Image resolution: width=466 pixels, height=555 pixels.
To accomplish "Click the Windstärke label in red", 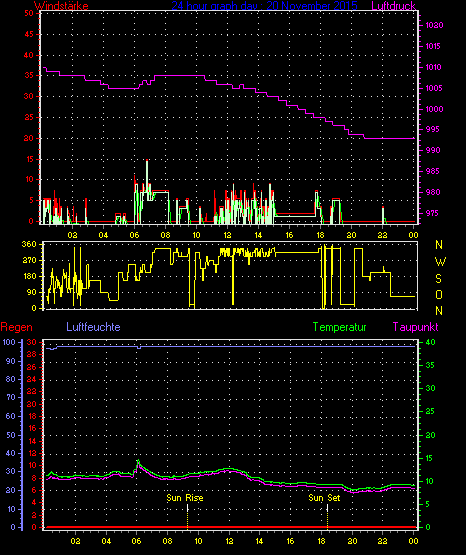I will tap(61, 5).
